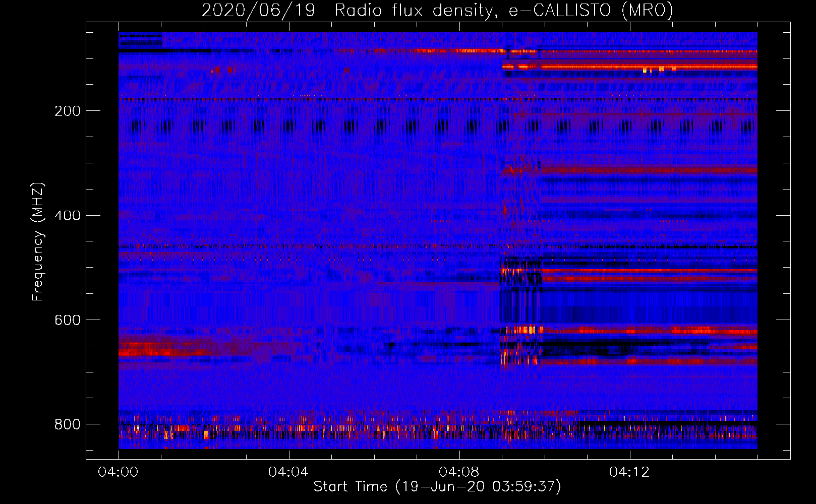Screen dimensions: 816x504
Task: Click the 600 frequency tick label
Action: (68, 321)
